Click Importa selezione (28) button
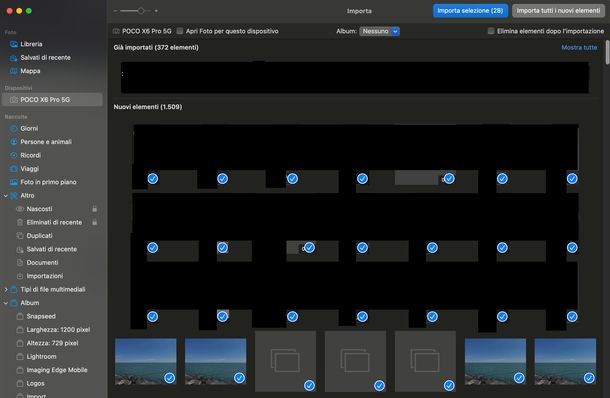 point(470,11)
